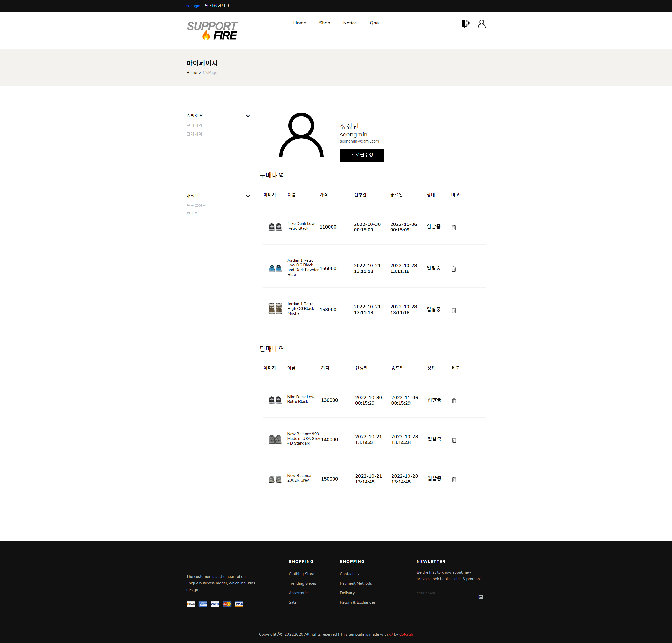The height and width of the screenshot is (643, 672).
Task: Click the Return & Exchanges footer link
Action: point(358,602)
